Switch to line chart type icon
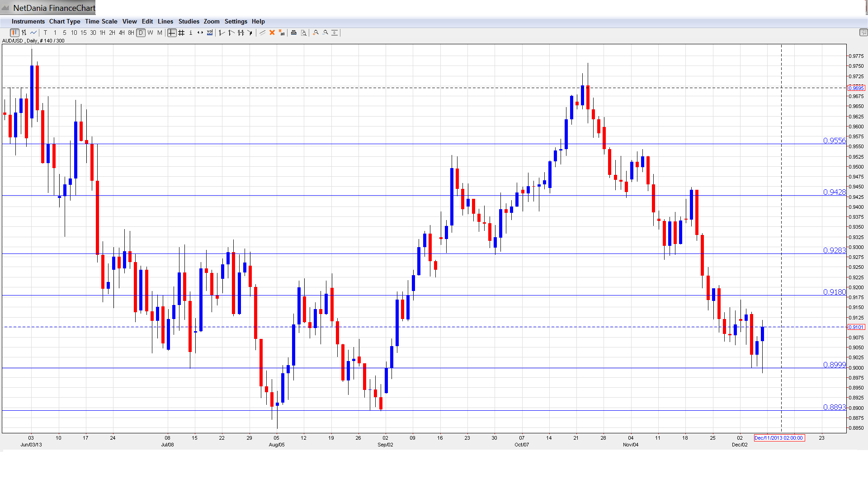 click(x=33, y=33)
